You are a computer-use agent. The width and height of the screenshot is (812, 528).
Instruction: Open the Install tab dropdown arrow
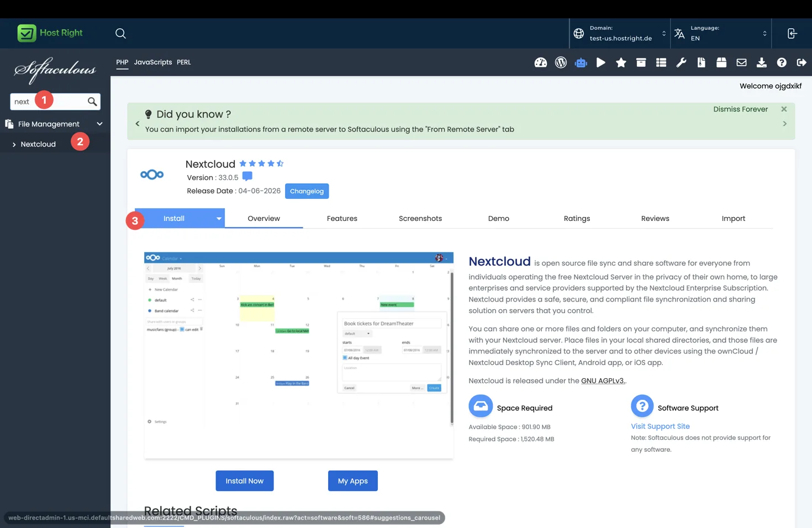(219, 219)
